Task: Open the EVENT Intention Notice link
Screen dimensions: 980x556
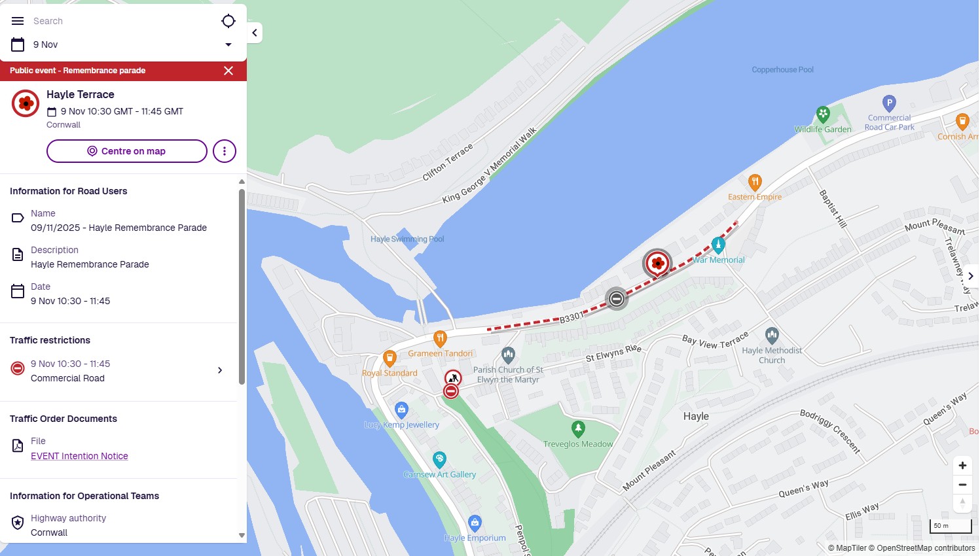Action: [x=79, y=456]
